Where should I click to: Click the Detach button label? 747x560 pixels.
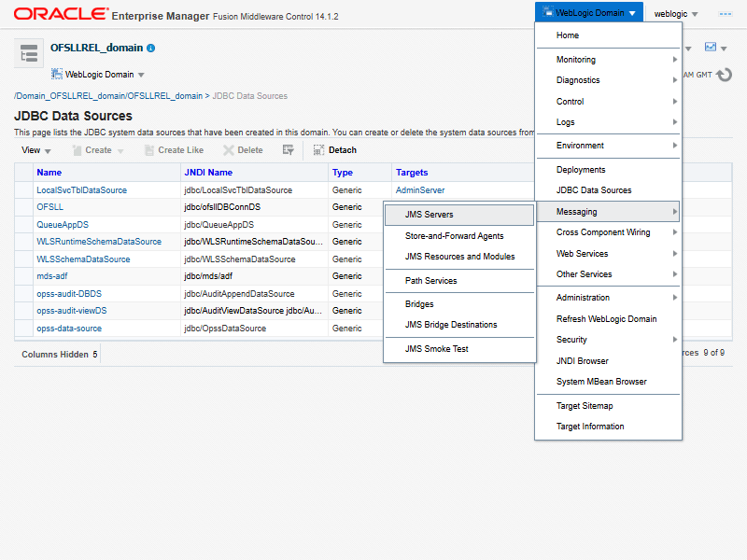coord(343,150)
